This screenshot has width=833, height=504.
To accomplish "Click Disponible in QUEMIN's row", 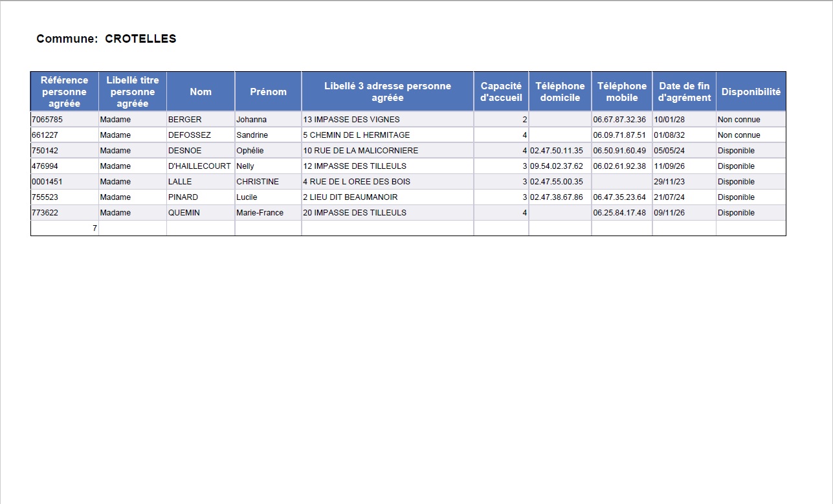I will (737, 213).
